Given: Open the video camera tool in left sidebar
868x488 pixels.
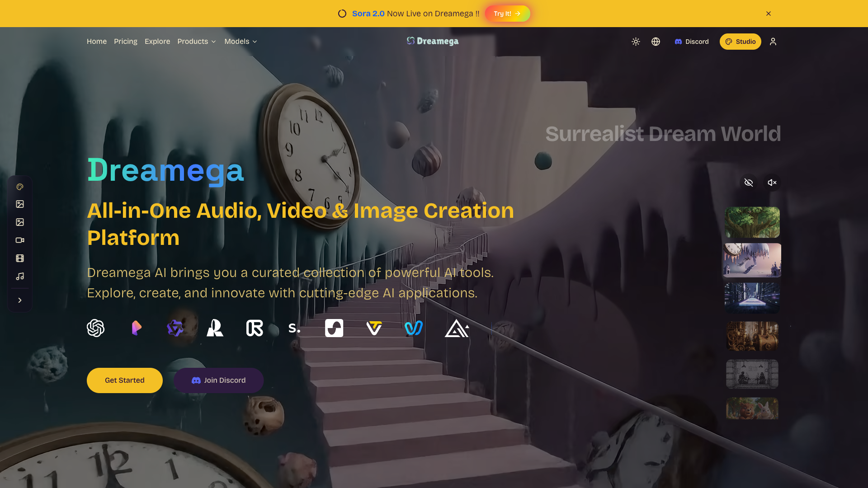Looking at the screenshot, I should (20, 240).
